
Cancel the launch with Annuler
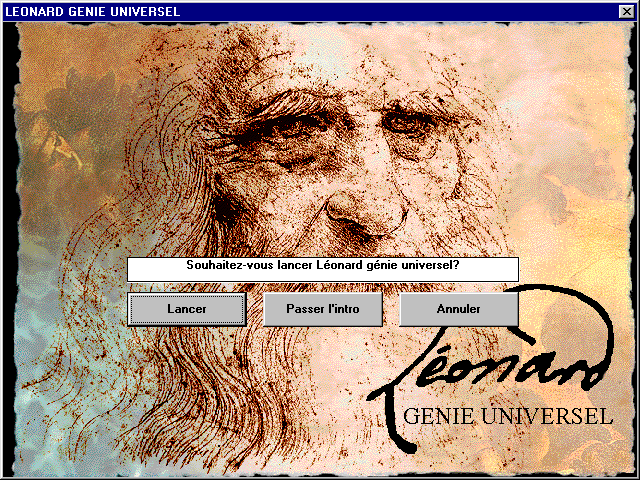[x=458, y=309]
